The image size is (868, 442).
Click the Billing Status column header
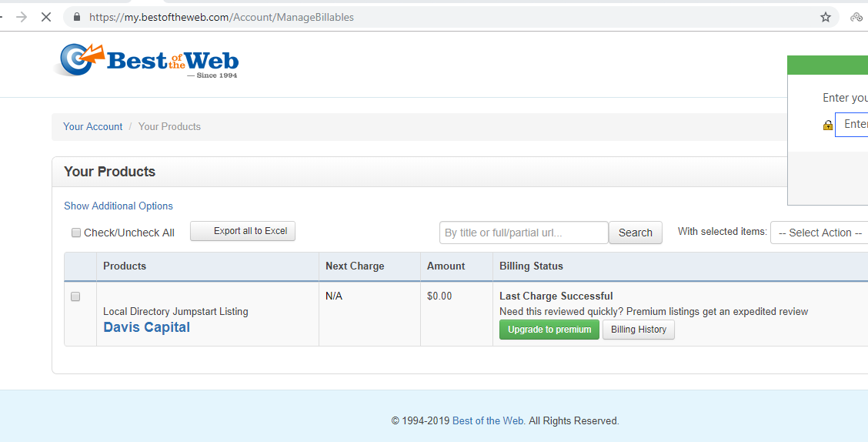531,266
